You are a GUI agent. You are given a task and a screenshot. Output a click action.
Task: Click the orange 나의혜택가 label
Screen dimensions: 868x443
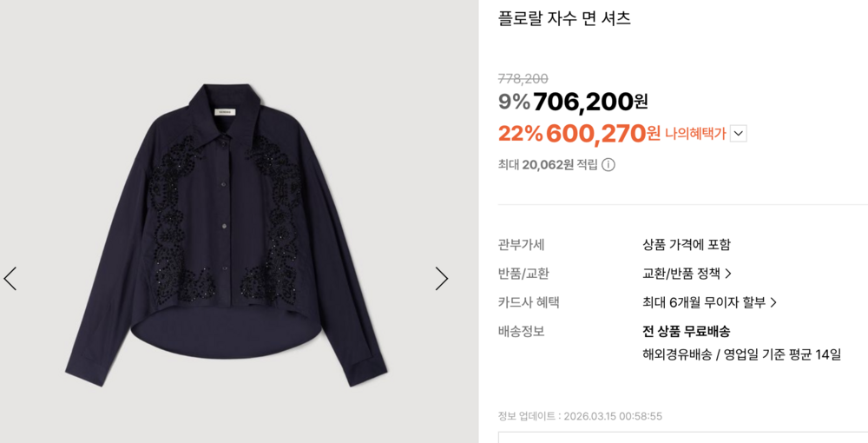695,134
